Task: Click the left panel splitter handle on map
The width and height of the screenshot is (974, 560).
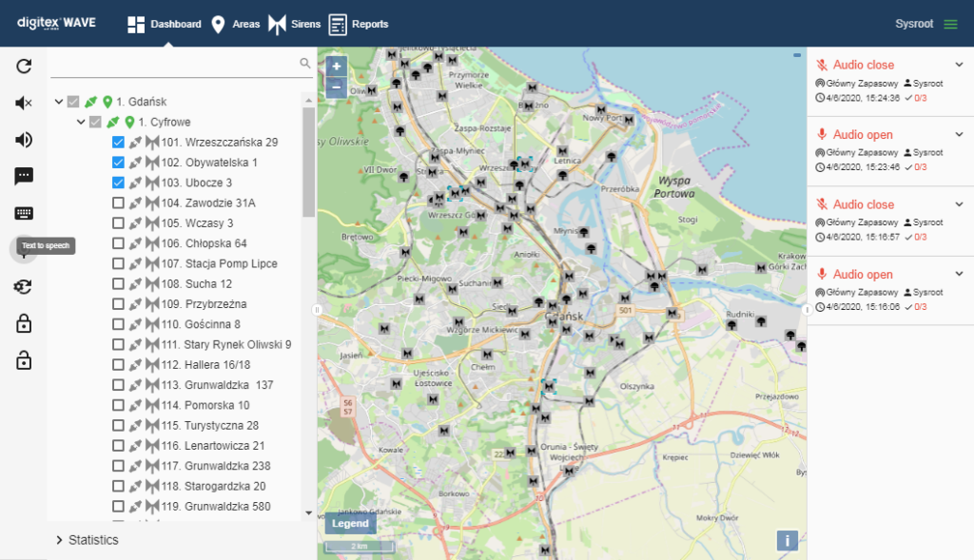Action: [317, 309]
